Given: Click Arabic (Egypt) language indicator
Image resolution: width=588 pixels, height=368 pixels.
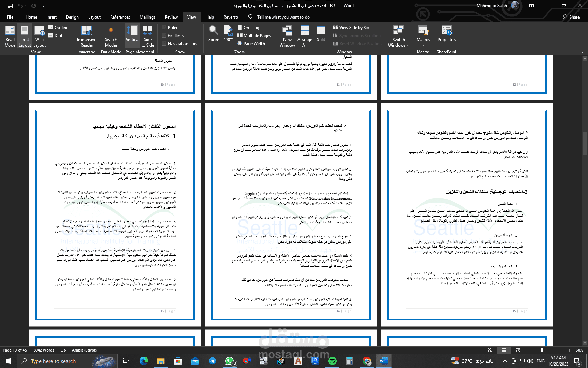Looking at the screenshot, I should point(84,350).
